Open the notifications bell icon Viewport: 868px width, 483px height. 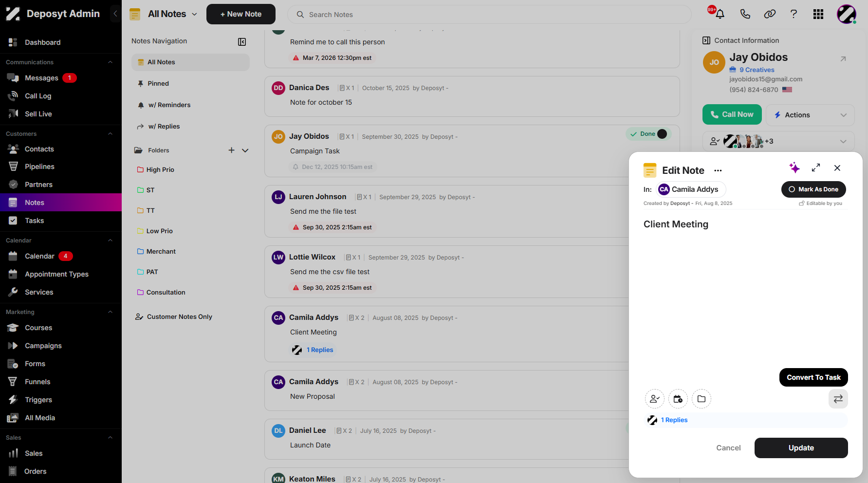(x=720, y=14)
